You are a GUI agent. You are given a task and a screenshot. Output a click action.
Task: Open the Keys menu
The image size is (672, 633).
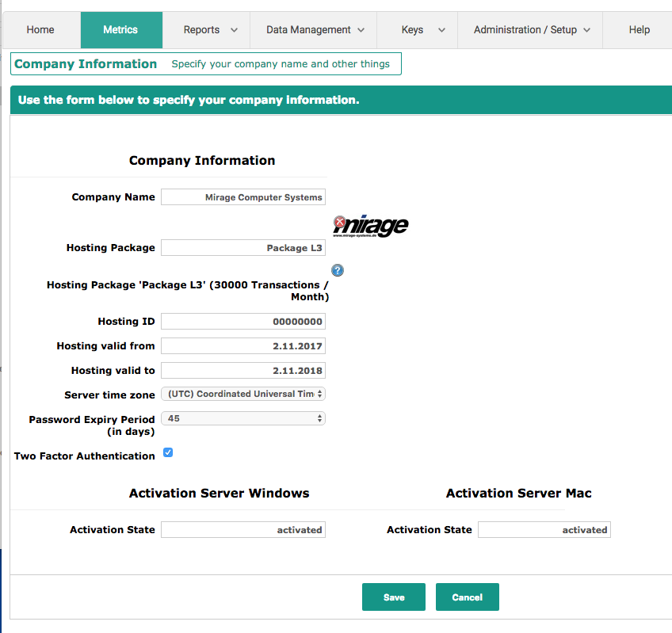click(x=418, y=30)
